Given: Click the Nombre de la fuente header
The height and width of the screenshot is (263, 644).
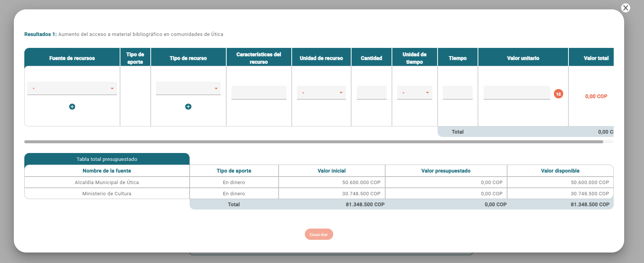Looking at the screenshot, I should pyautogui.click(x=107, y=171).
